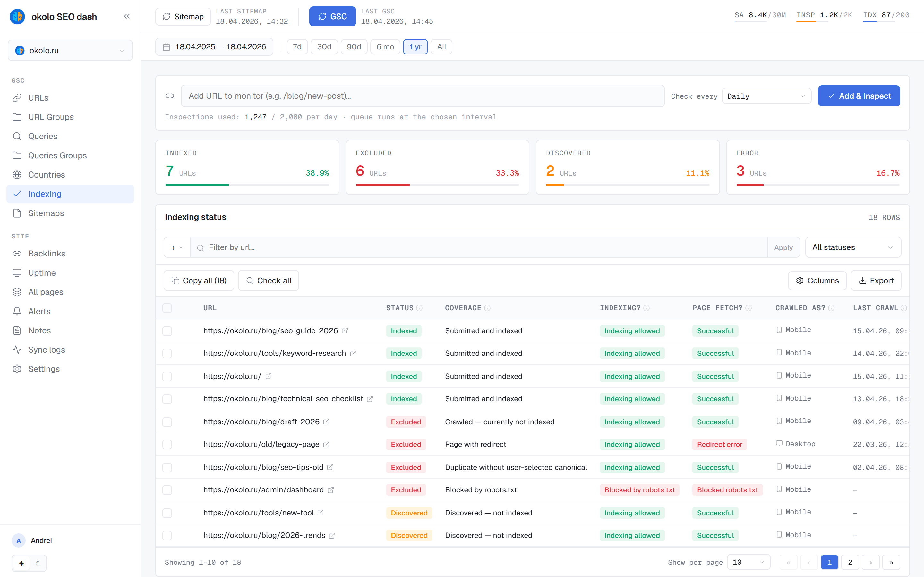Collapse the sidebar with double-chevron icon
Viewport: 924px width, 577px height.
tap(127, 16)
